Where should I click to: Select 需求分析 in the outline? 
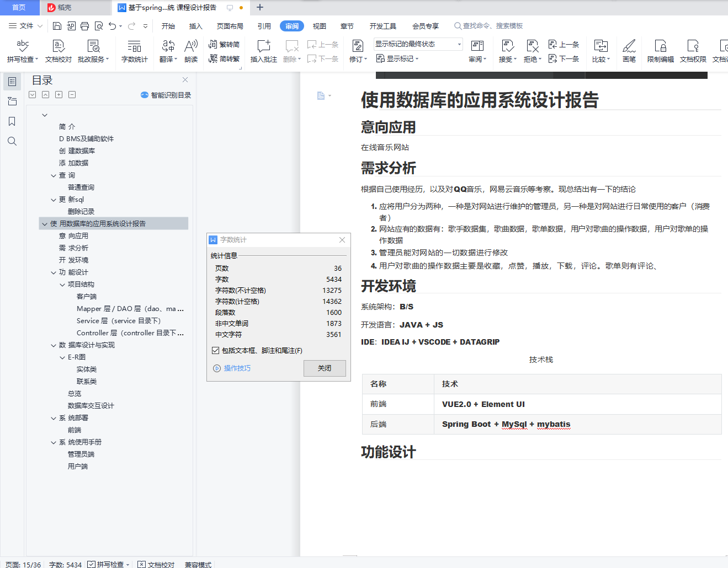tap(73, 248)
